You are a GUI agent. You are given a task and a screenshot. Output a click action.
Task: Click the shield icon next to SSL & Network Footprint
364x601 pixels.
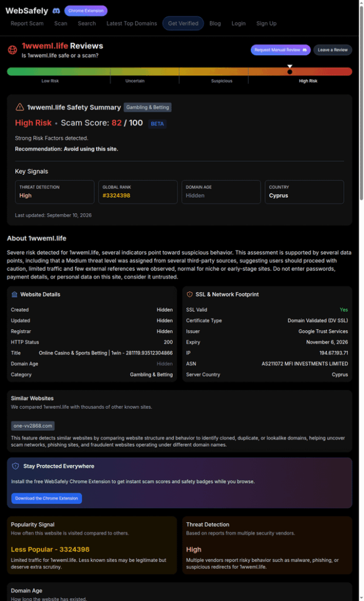coord(189,295)
